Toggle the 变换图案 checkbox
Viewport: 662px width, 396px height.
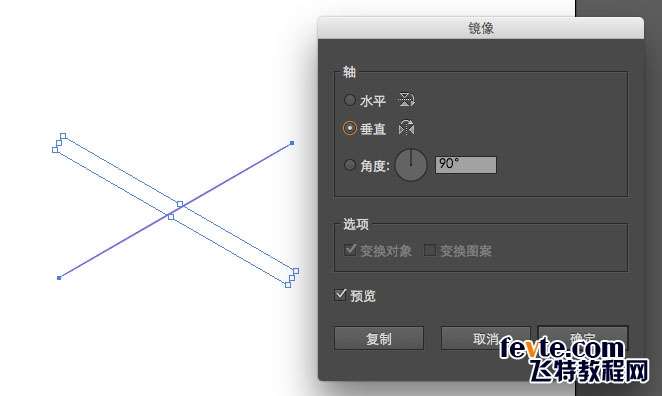(x=430, y=251)
